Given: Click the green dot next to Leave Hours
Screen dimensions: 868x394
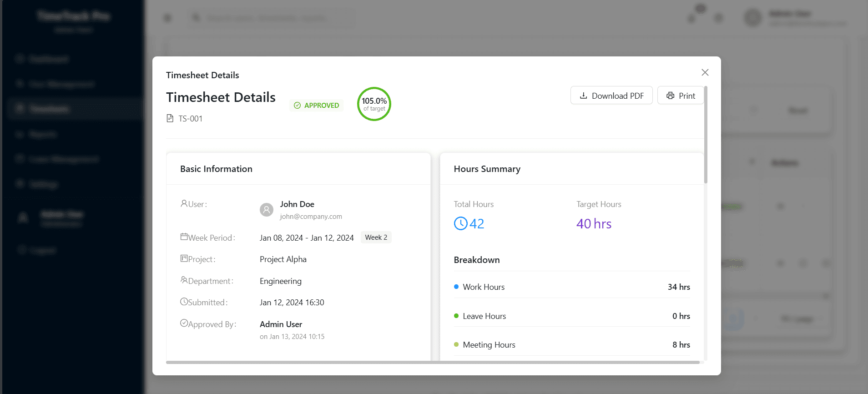Looking at the screenshot, I should (x=456, y=316).
